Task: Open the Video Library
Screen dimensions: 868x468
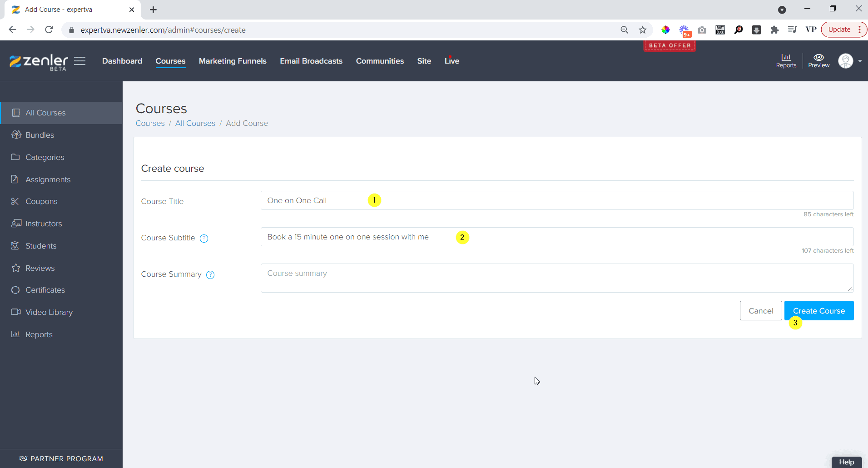Action: tap(49, 312)
